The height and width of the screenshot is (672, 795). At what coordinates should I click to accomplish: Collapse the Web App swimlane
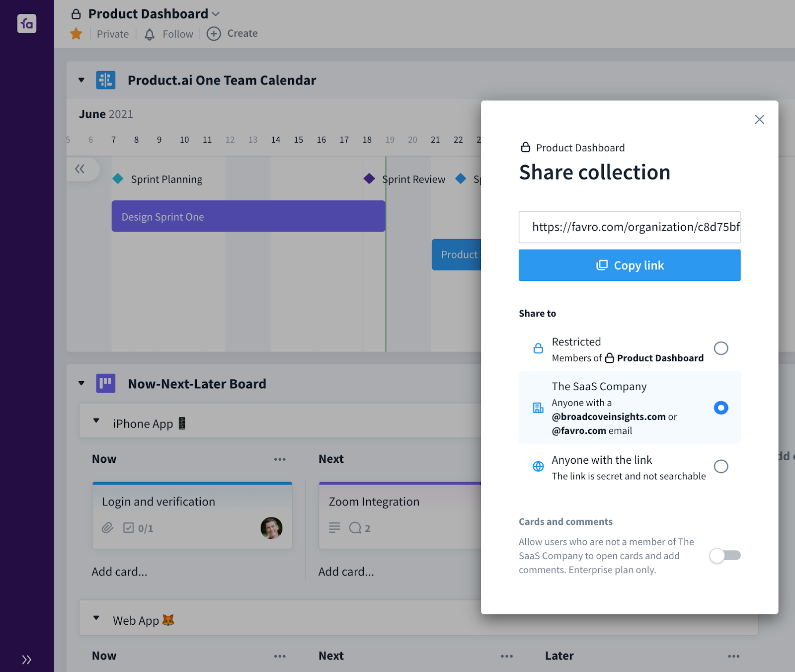[96, 618]
